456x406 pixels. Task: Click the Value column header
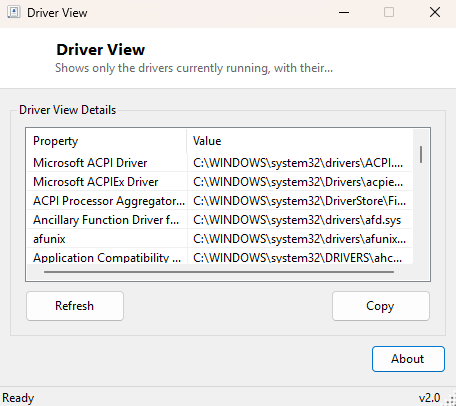(300, 141)
